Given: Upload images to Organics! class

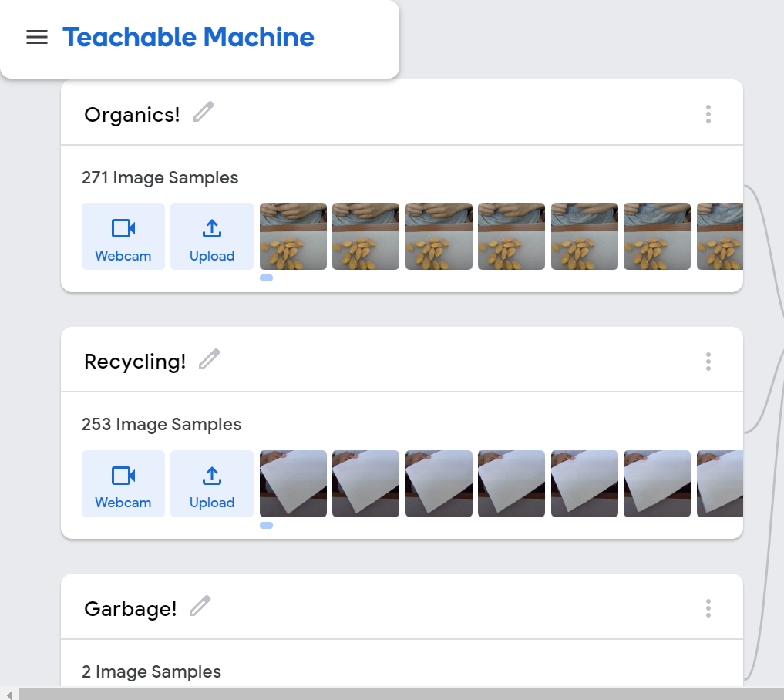Looking at the screenshot, I should [212, 236].
